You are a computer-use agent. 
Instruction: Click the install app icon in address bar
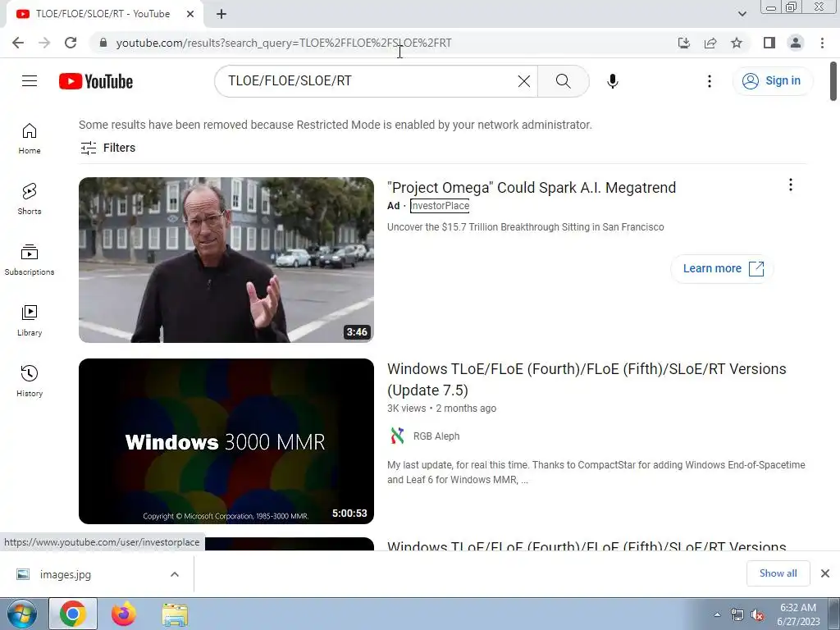click(684, 43)
